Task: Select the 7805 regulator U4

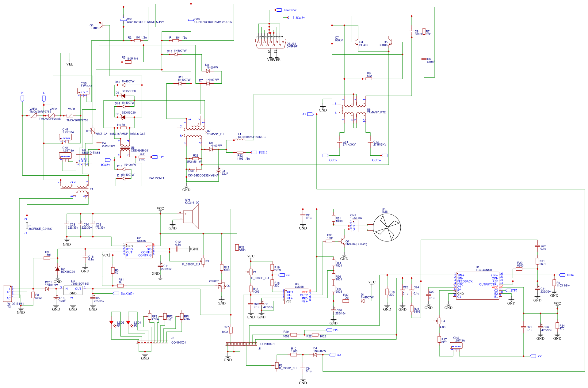Action: point(73,290)
